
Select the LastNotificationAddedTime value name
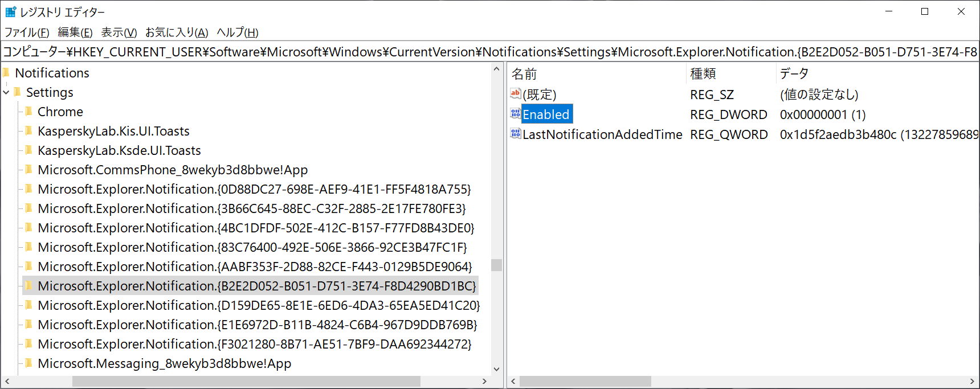coord(602,134)
